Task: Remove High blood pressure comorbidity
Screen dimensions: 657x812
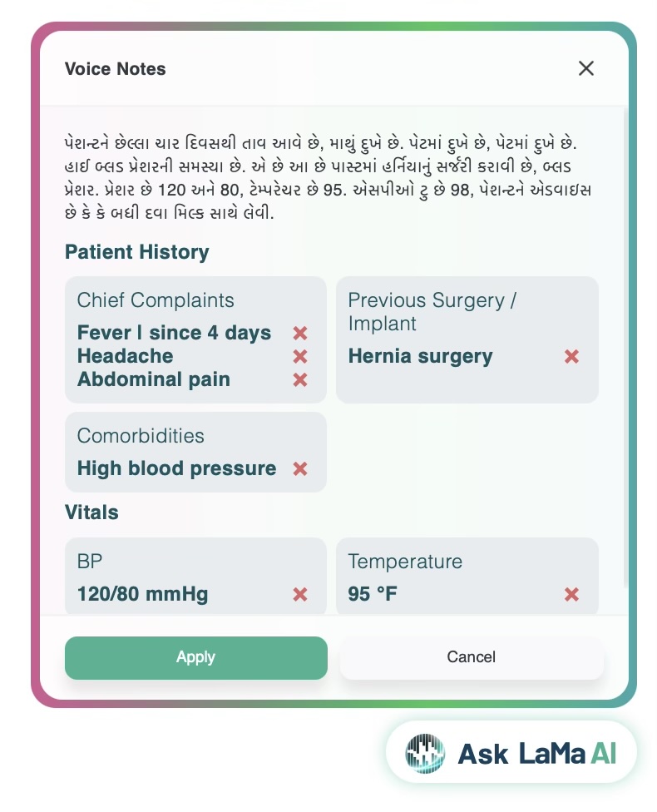Action: click(300, 468)
